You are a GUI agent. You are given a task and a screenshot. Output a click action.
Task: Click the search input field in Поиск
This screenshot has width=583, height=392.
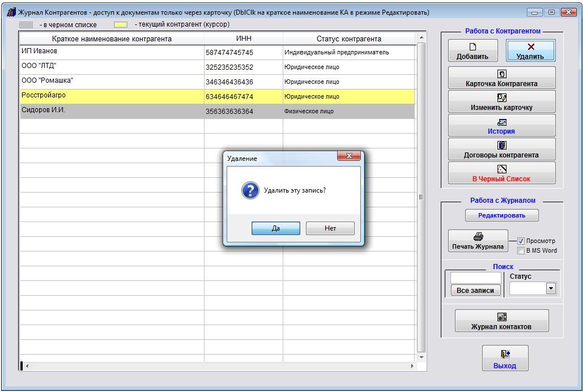click(x=475, y=278)
